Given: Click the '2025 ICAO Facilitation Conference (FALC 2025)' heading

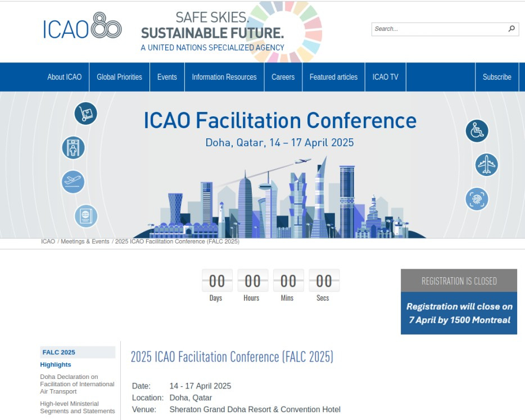Looking at the screenshot, I should (232, 357).
